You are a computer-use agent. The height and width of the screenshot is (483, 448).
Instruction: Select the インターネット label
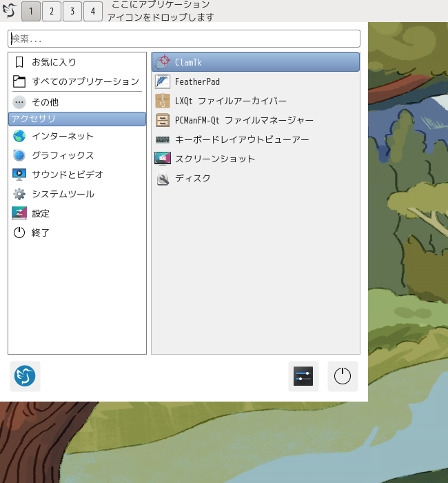[63, 136]
